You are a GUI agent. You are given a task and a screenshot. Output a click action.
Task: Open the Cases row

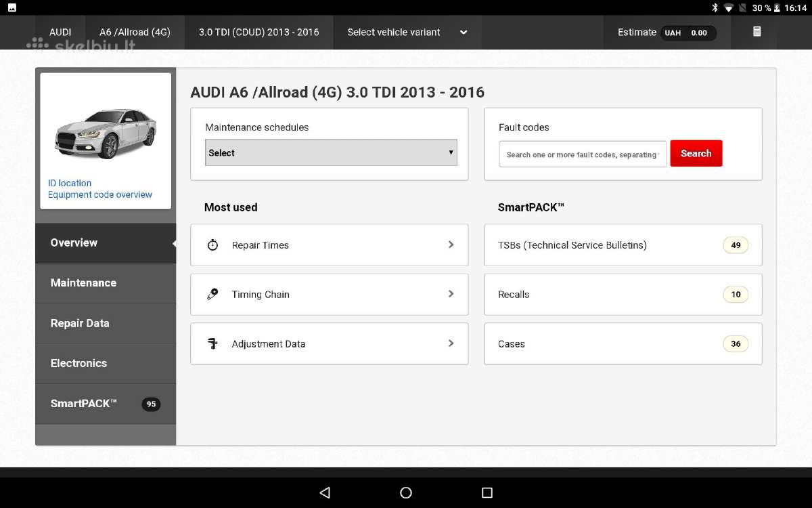pos(623,344)
